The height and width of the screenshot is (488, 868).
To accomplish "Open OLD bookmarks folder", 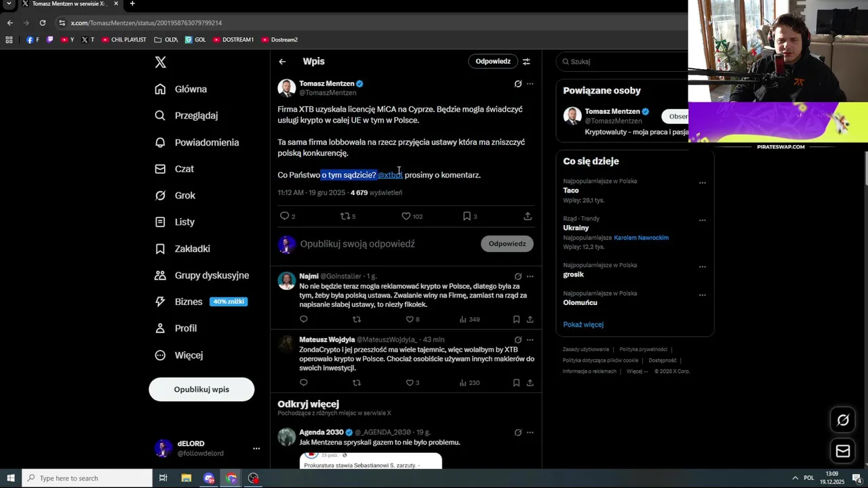I will 166,40.
